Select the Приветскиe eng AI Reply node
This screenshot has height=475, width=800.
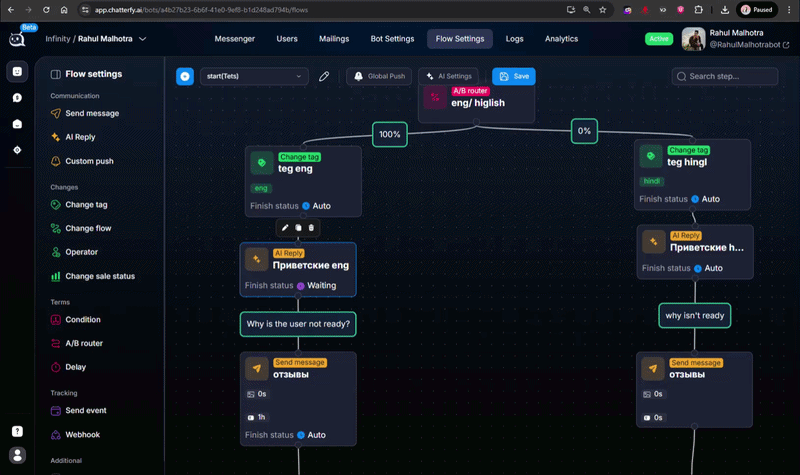pyautogui.click(x=298, y=269)
